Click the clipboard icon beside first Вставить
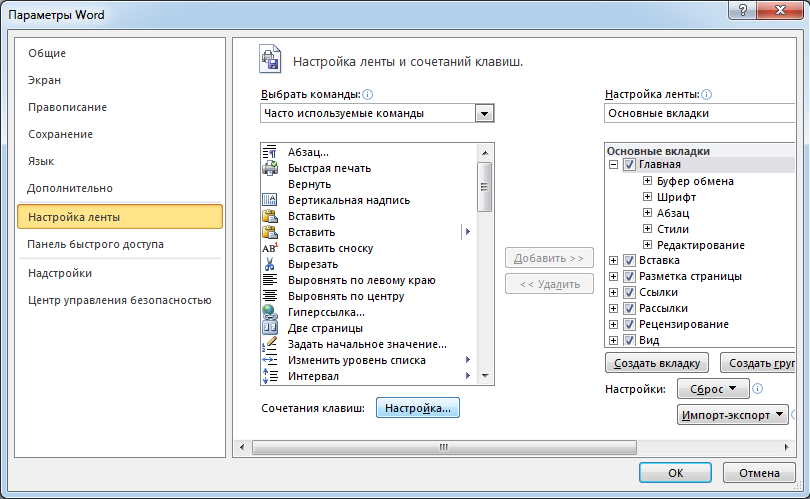 click(x=270, y=216)
